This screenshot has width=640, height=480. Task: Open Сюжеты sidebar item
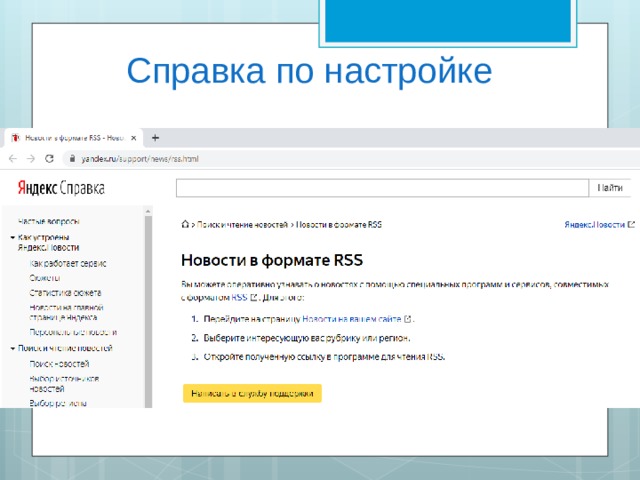coord(45,278)
